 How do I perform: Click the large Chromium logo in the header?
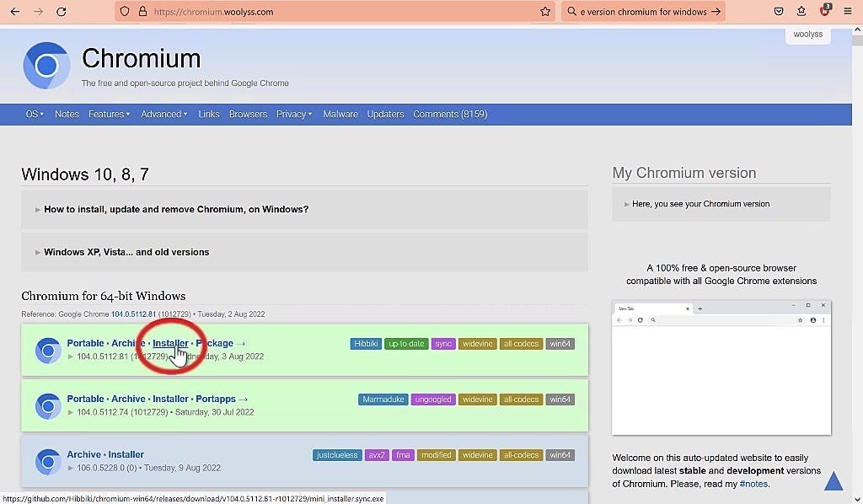coord(47,66)
